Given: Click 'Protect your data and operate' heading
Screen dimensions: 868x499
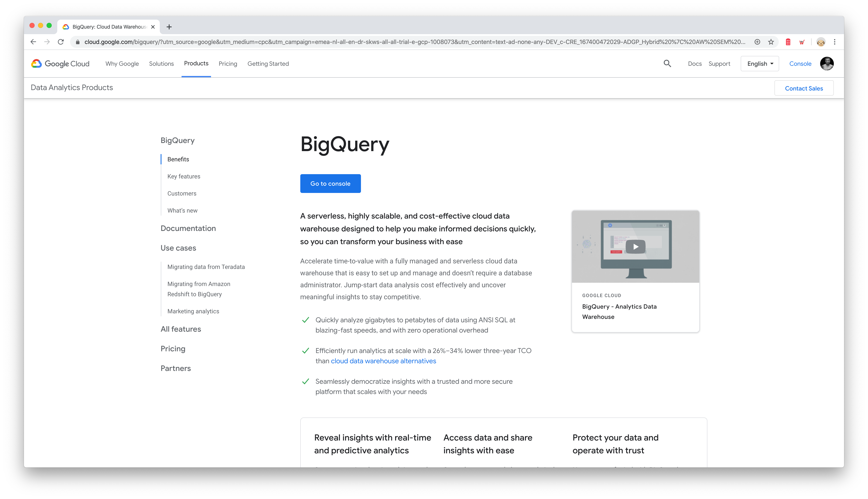Looking at the screenshot, I should pyautogui.click(x=615, y=444).
